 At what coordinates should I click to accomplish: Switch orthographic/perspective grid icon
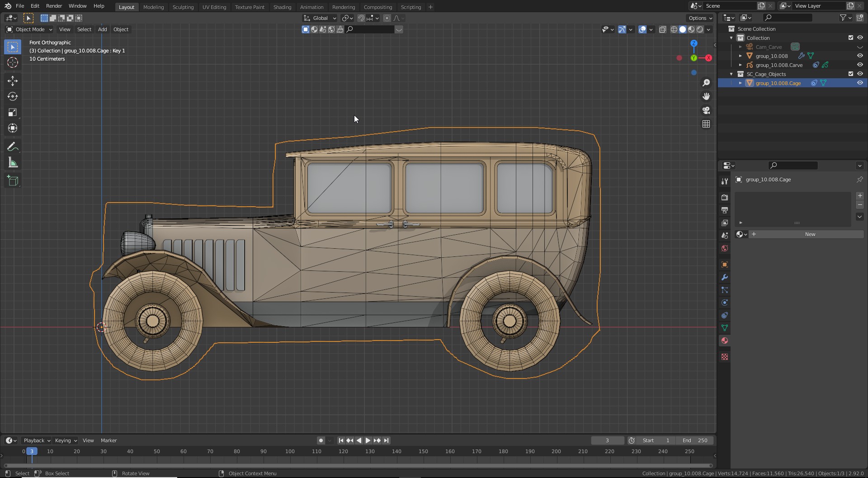(706, 124)
